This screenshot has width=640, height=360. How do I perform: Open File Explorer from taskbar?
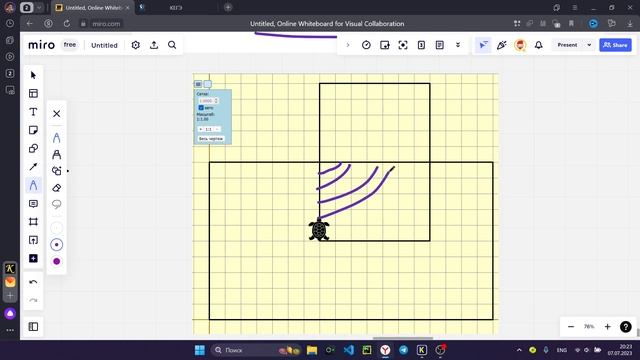coord(312,350)
